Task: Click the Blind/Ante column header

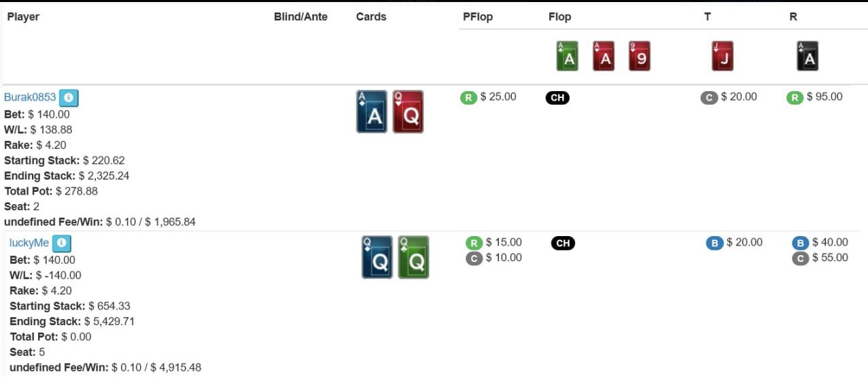Action: pos(300,17)
